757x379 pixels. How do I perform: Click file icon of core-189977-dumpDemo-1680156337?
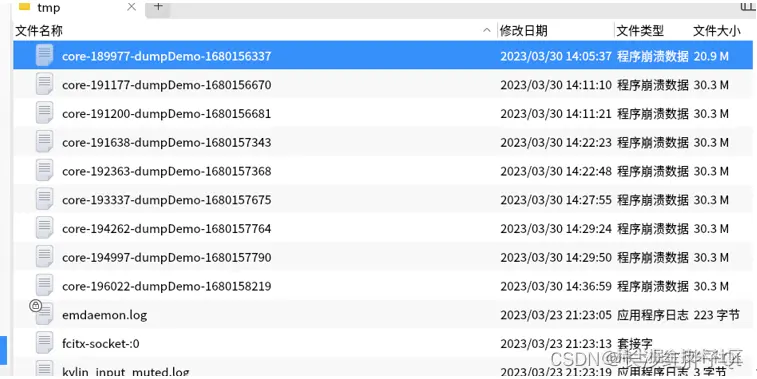(x=44, y=56)
